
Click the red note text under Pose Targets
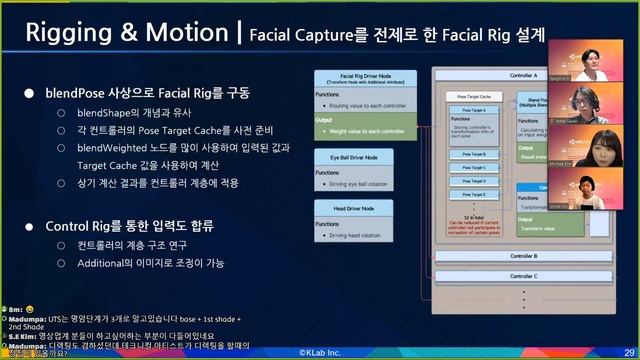point(474,228)
